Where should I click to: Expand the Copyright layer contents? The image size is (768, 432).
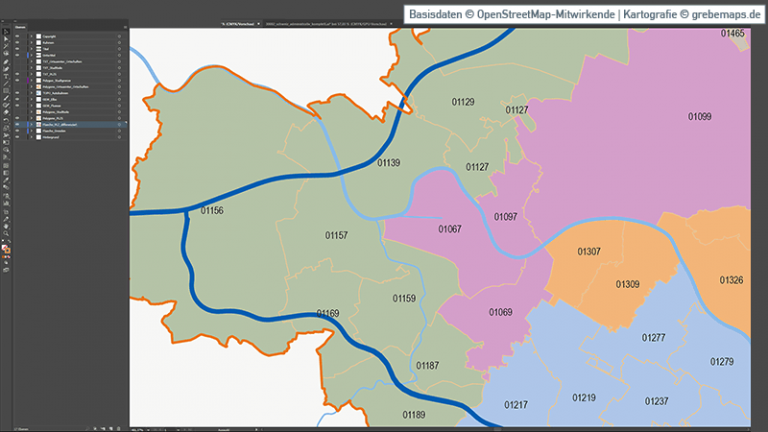(30, 35)
